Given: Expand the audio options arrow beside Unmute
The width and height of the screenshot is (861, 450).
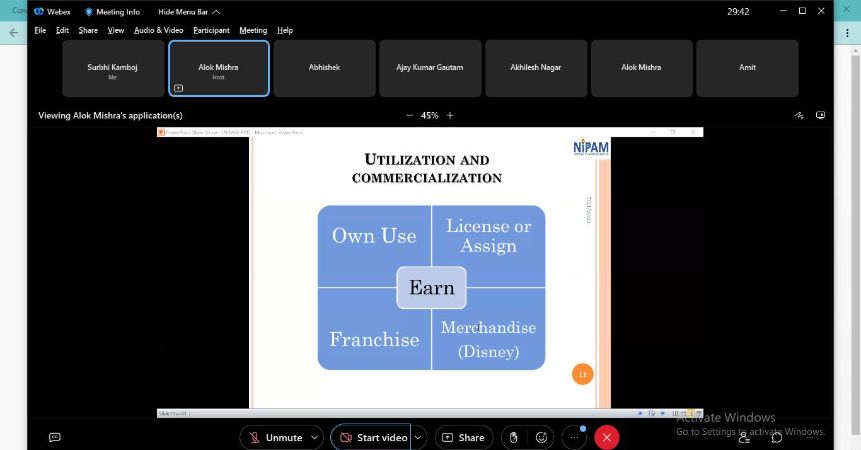Looking at the screenshot, I should (x=316, y=437).
